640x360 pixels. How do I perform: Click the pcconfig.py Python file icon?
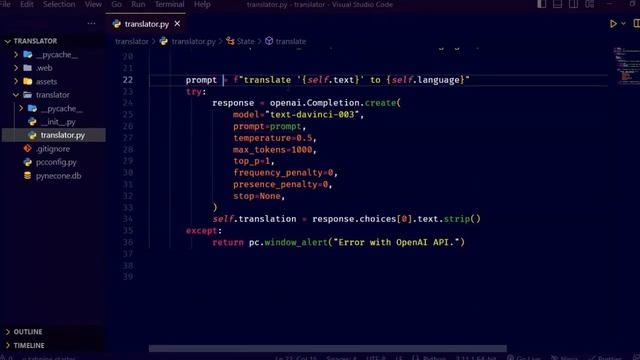coord(27,162)
